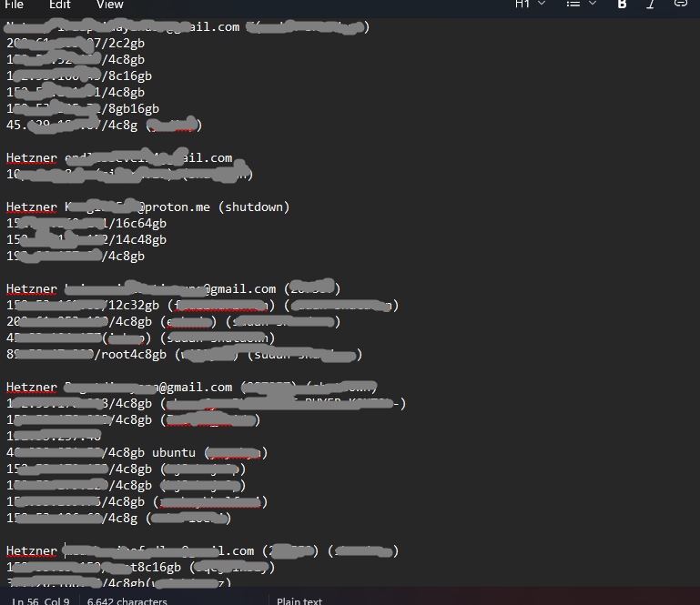
Task: Click the line ending in /14c48gb
Action: tap(86, 239)
